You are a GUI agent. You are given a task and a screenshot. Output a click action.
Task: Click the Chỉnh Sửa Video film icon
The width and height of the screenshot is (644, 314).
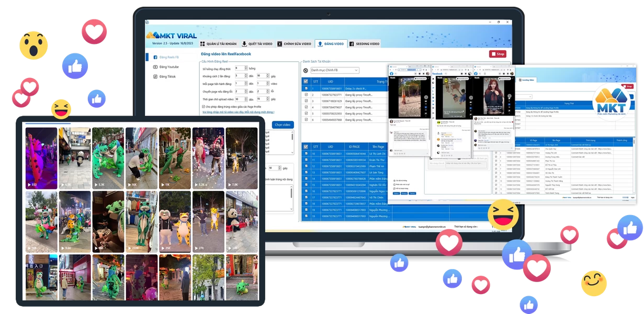coord(280,44)
